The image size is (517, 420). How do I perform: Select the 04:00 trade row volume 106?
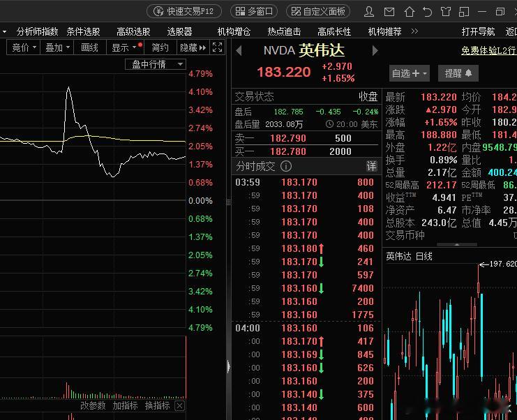pyautogui.click(x=306, y=328)
